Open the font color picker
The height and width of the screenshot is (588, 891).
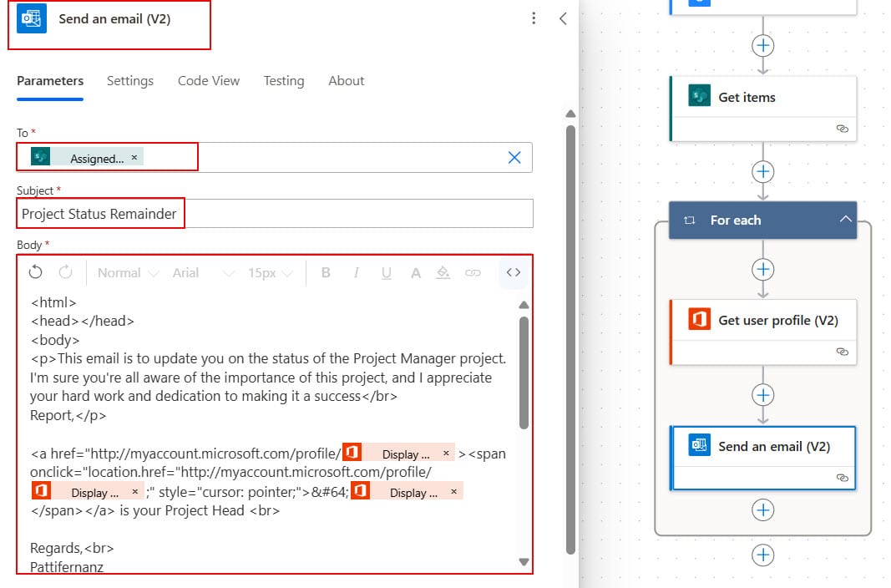click(x=415, y=271)
